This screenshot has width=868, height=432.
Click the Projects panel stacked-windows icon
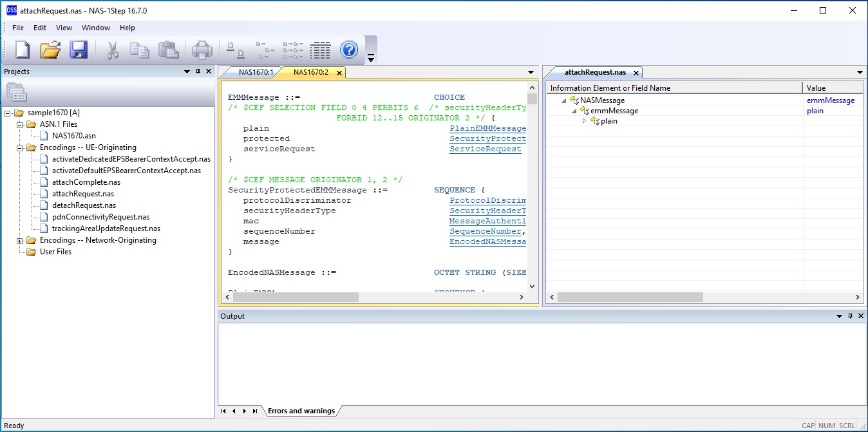17,92
